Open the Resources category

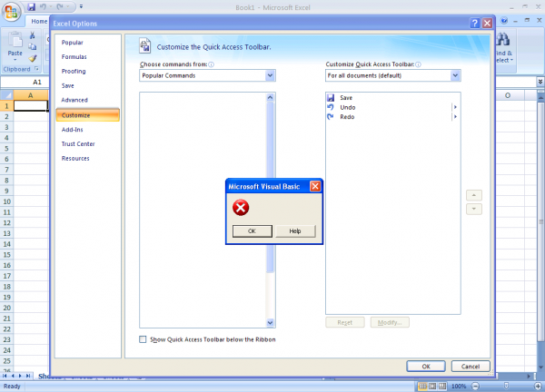pos(75,158)
